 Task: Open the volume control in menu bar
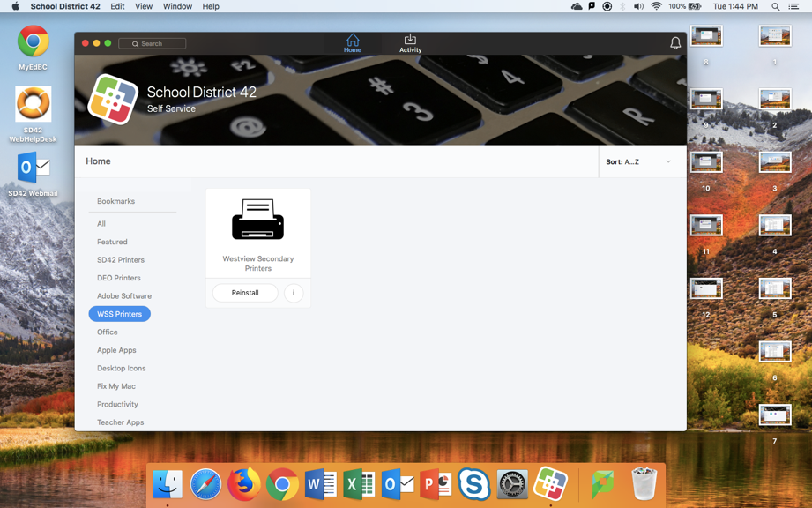638,6
